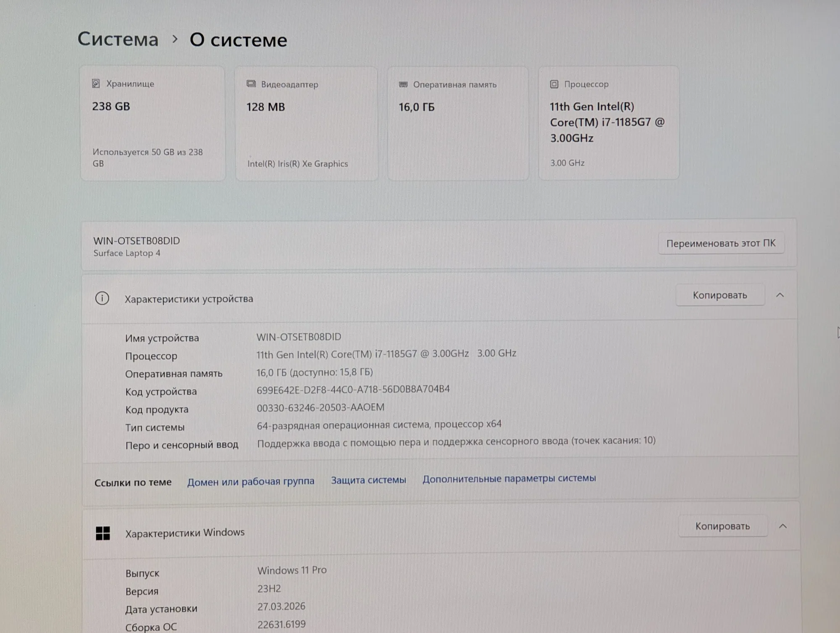The image size is (840, 633).
Task: Click the О системе page title
Action: point(238,40)
